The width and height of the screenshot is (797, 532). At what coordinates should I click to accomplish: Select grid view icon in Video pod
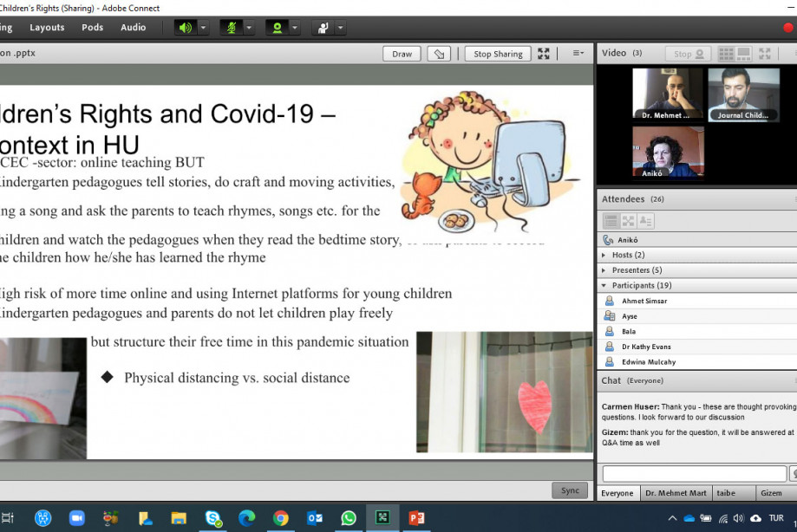726,53
